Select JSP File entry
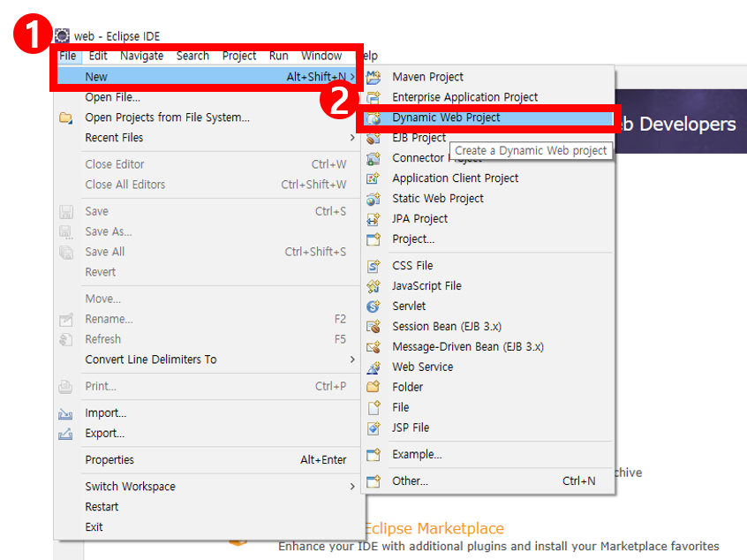The image size is (747, 560). coord(487,428)
